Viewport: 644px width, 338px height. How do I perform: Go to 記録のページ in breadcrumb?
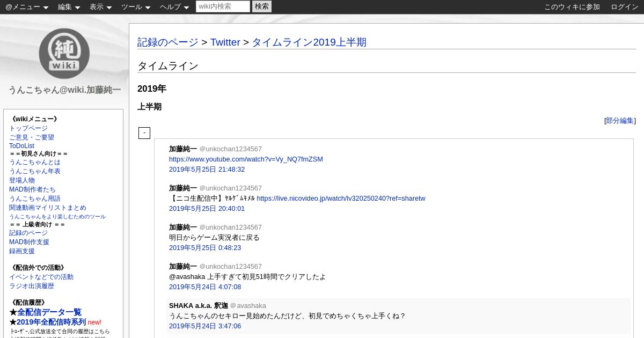click(x=168, y=42)
